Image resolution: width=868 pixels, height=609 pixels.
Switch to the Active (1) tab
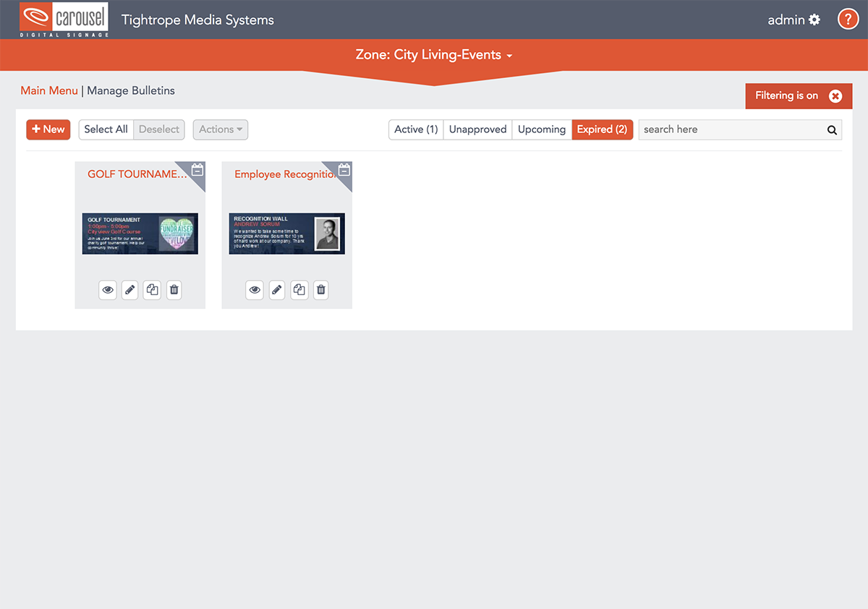[416, 129]
